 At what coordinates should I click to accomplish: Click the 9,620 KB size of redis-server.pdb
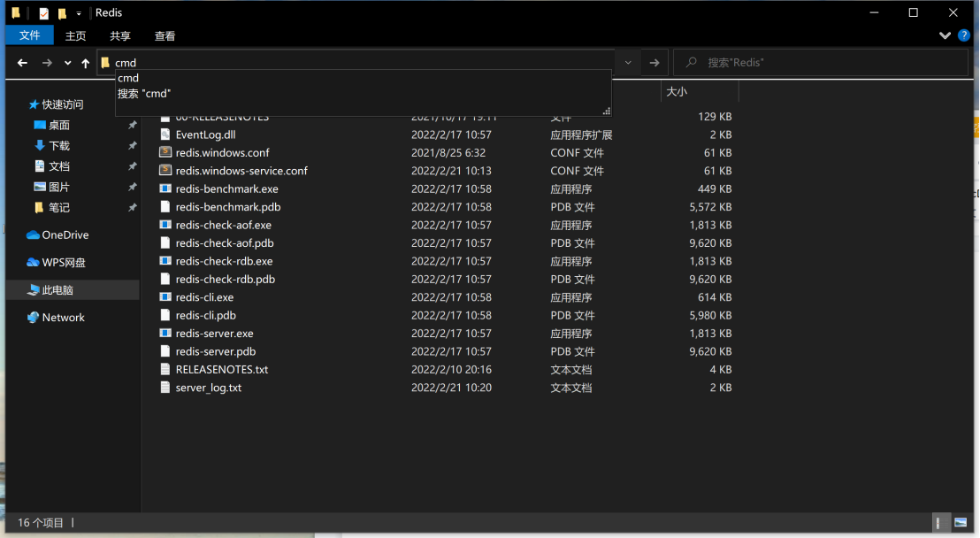click(x=710, y=352)
